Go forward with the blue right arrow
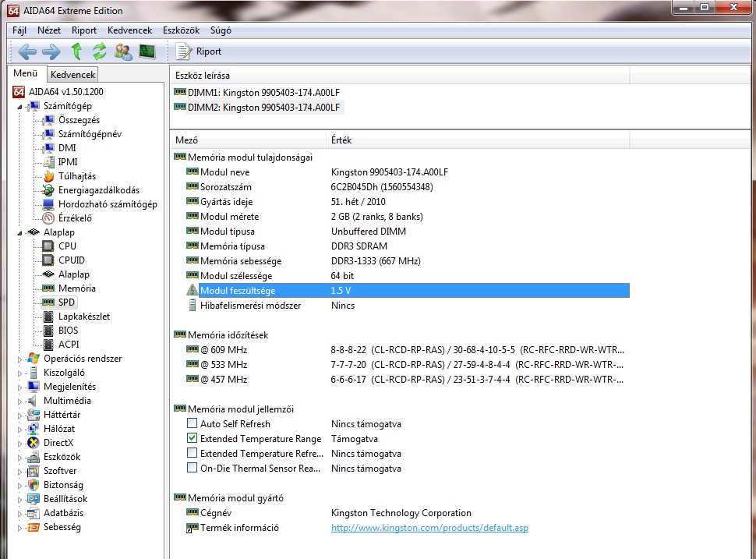The height and width of the screenshot is (559, 756). 51,51
